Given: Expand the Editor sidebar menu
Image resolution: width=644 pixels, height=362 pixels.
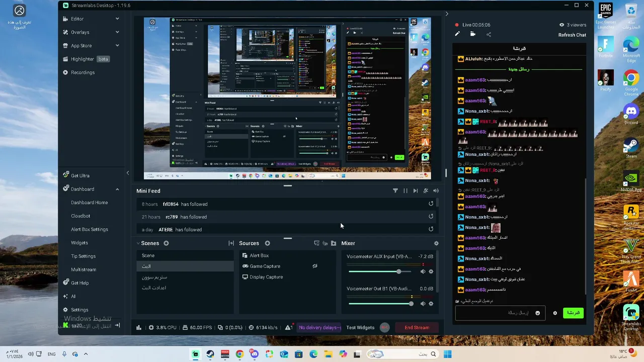Looking at the screenshot, I should tap(117, 19).
